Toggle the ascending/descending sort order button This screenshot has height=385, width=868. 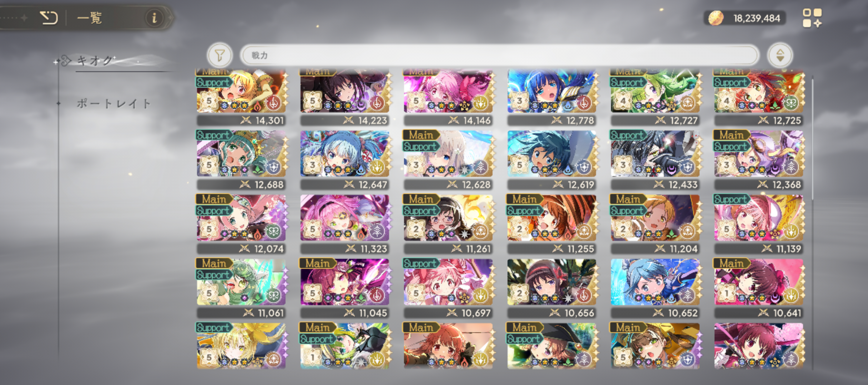pos(780,55)
